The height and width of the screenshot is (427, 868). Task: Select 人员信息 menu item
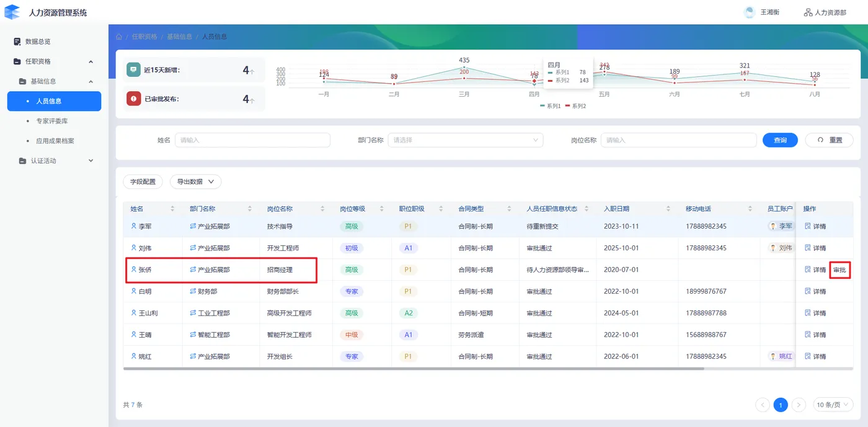(x=54, y=101)
